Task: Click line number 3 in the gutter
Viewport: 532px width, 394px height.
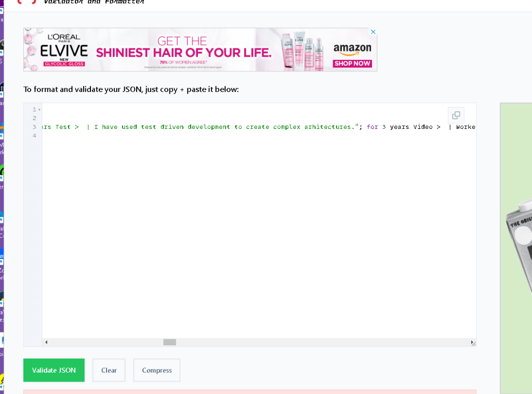Action: click(34, 127)
